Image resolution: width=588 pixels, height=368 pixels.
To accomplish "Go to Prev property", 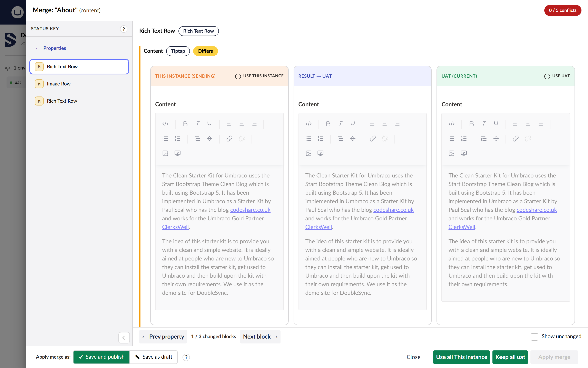I will [x=163, y=336].
